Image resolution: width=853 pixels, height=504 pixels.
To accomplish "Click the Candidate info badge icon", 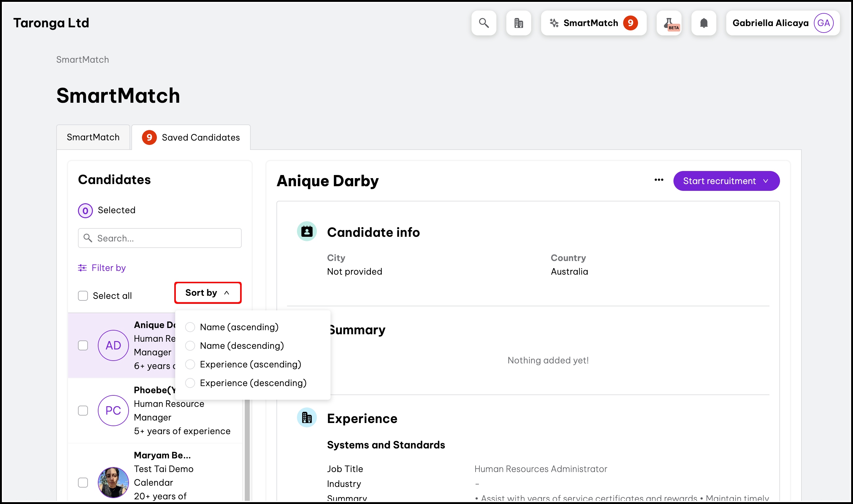I will (x=307, y=232).
